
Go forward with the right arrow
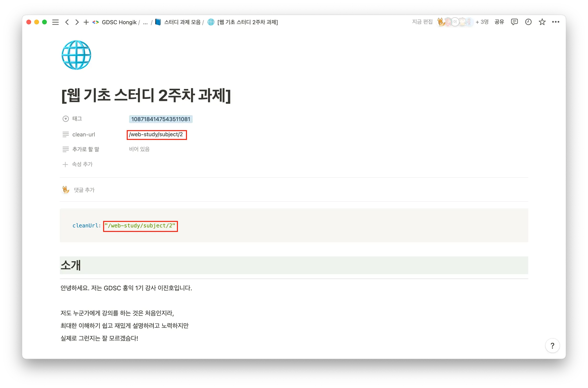coord(77,22)
